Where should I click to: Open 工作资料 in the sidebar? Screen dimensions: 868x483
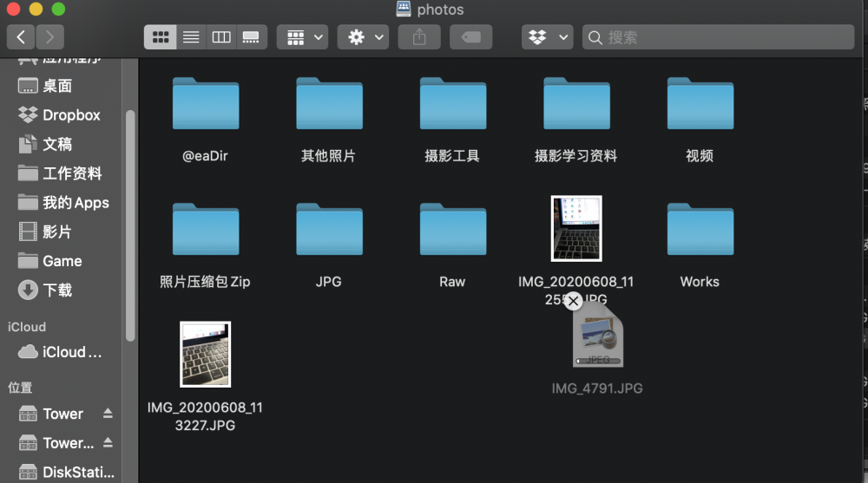pyautogui.click(x=61, y=173)
